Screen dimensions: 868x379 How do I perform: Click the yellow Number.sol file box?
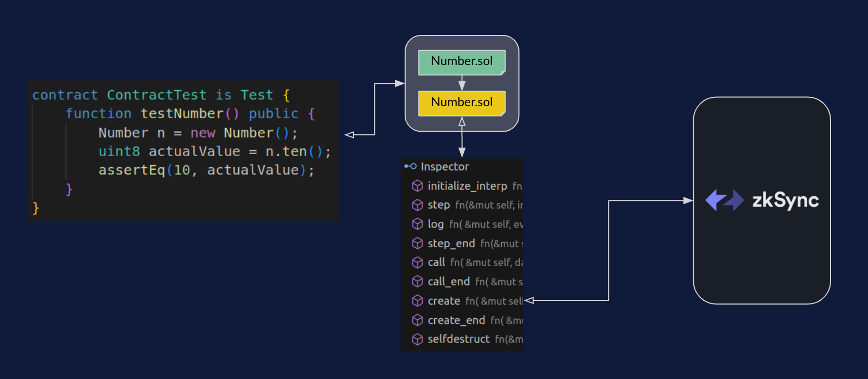462,103
